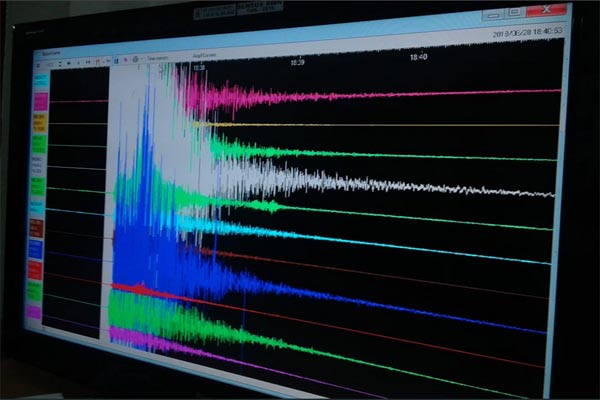Select the cyan channel label at the top of the sidebar
The height and width of the screenshot is (400, 600).
(x=39, y=80)
